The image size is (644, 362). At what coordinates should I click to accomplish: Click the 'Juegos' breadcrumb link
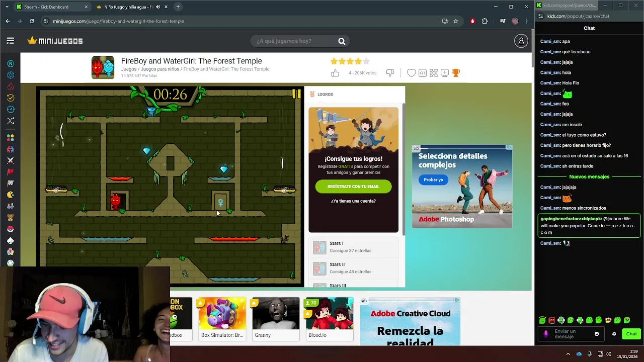[129, 69]
